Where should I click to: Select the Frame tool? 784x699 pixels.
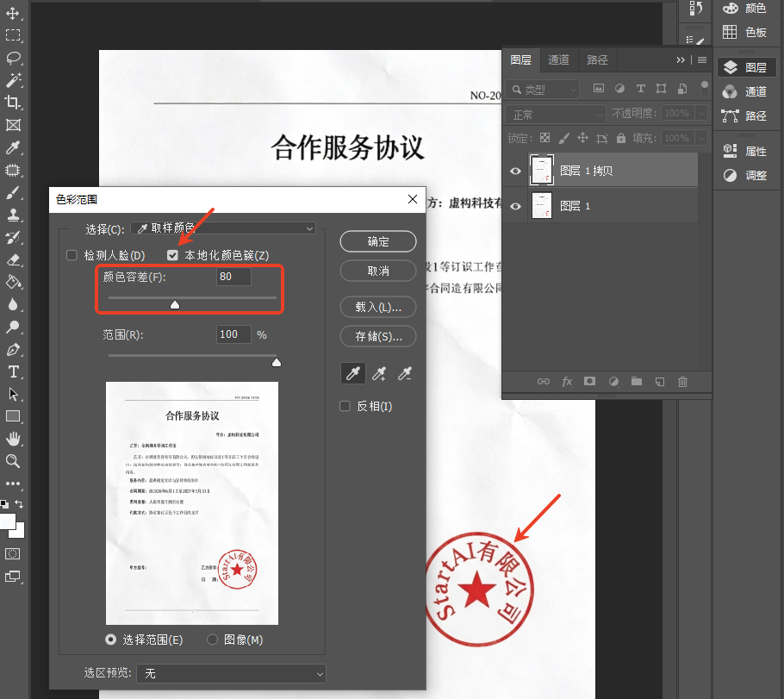click(x=13, y=125)
